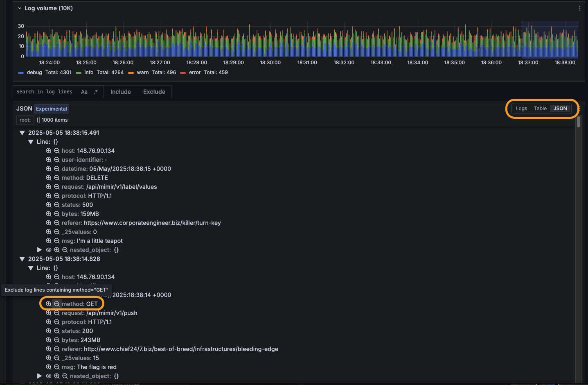Switch to the Table view tab

pos(540,109)
